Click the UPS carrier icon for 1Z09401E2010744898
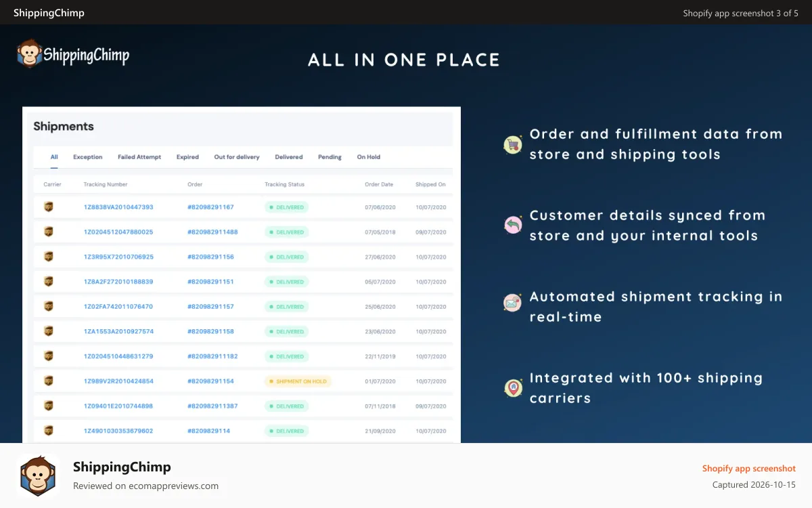The image size is (812, 508). [48, 406]
